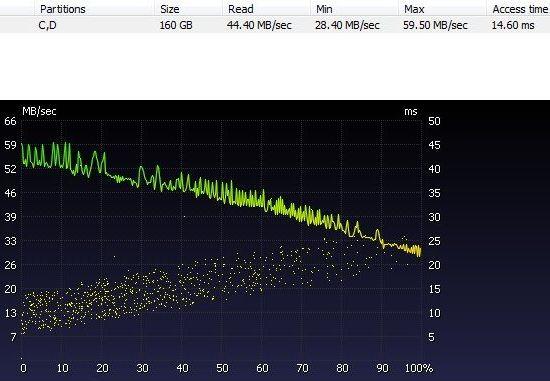Image resolution: width=550 pixels, height=381 pixels.
Task: Click the Read column header
Action: tap(267, 8)
